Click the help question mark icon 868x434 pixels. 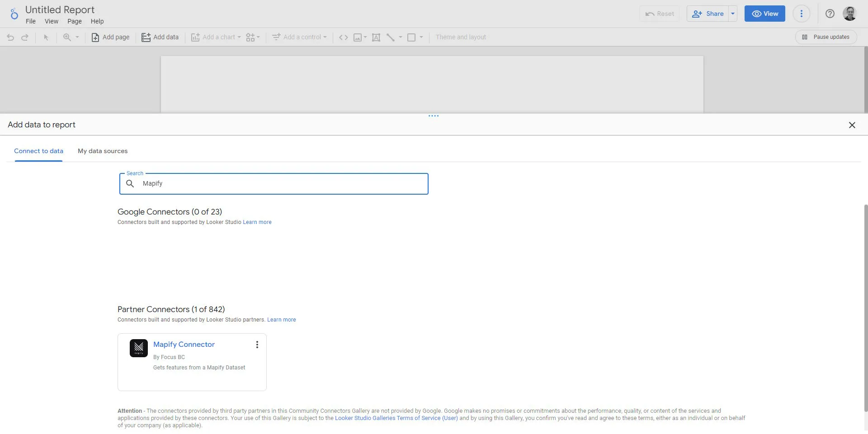(x=830, y=14)
